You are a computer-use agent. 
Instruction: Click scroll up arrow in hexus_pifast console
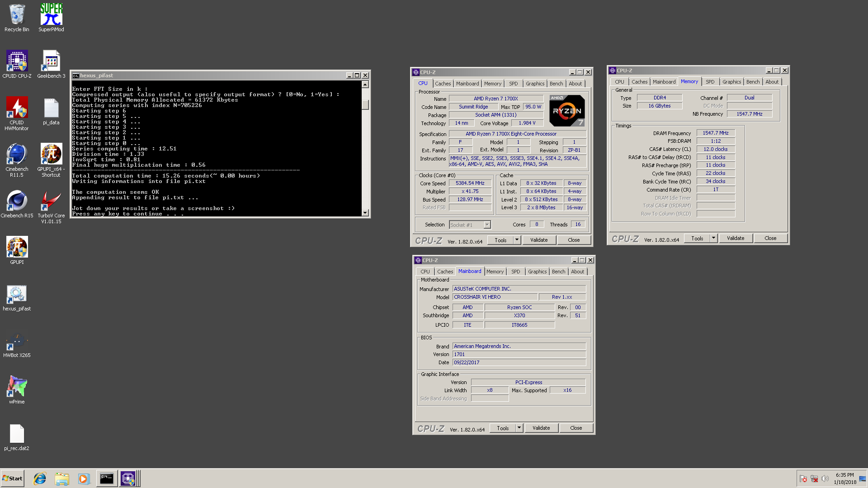coord(365,84)
